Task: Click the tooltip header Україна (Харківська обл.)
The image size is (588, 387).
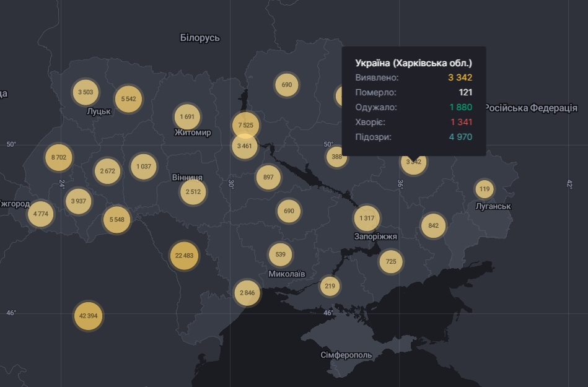Action: 414,62
